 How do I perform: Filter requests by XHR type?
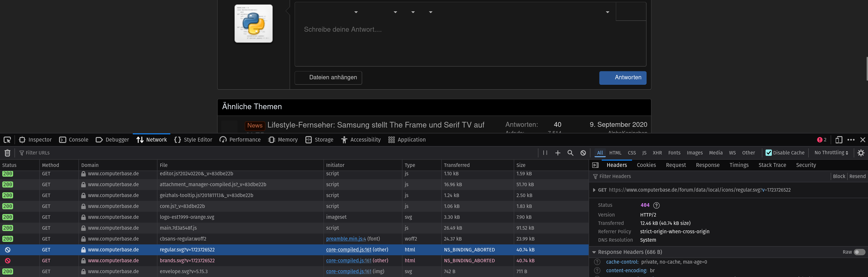coord(657,153)
